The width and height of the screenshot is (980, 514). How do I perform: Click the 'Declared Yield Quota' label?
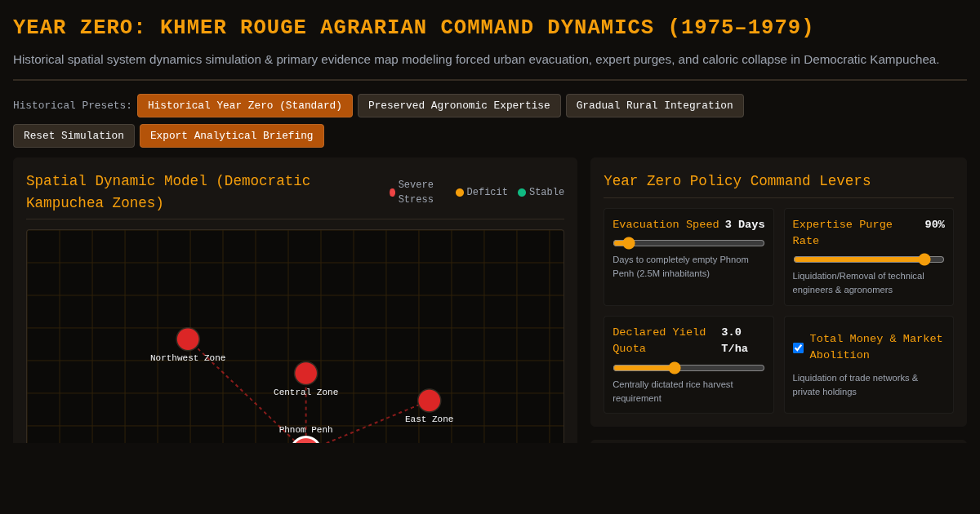(659, 340)
